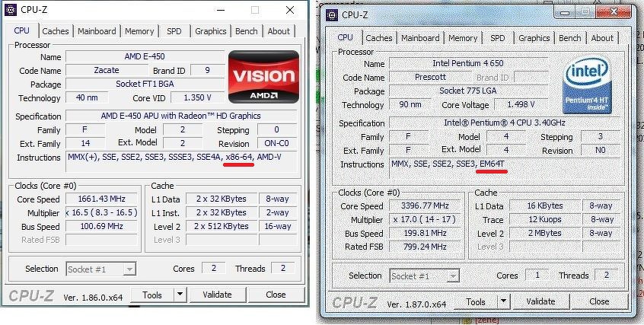Image resolution: width=644 pixels, height=325 pixels.
Task: Close right CPU-Z window with red X
Action: (614, 12)
